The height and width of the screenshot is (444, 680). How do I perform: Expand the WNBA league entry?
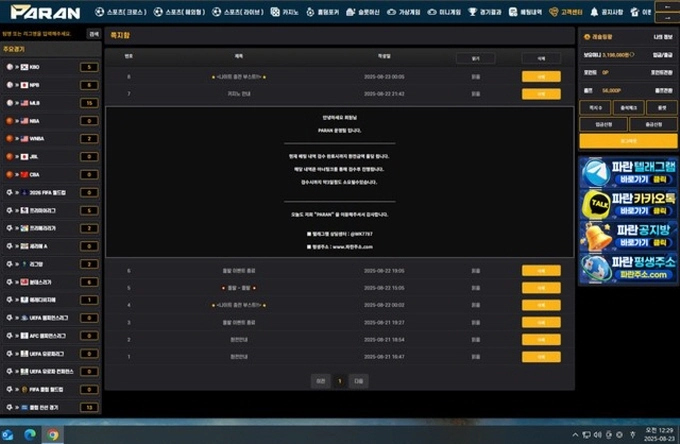coord(51,139)
